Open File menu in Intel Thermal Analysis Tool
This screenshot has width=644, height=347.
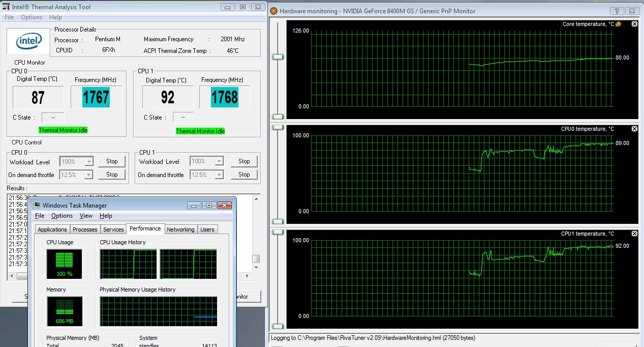click(9, 17)
